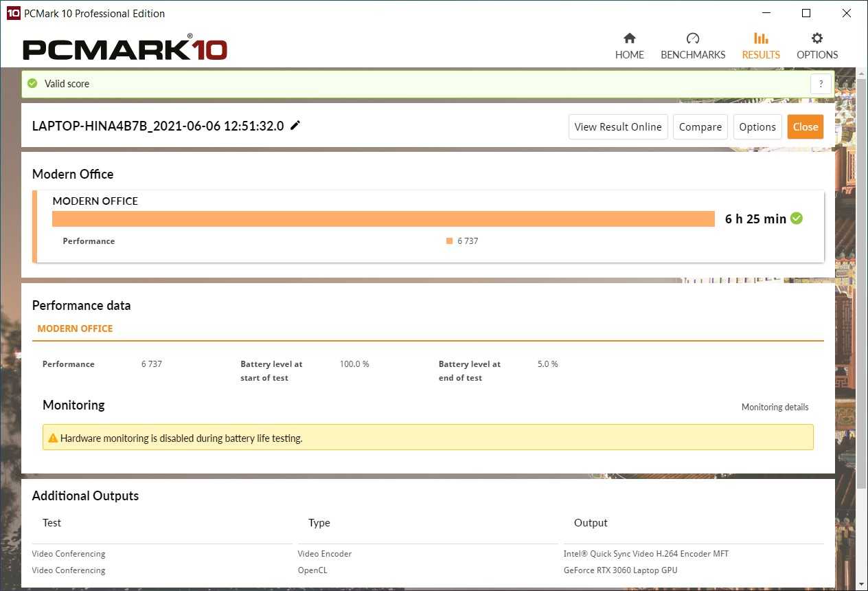Click the warning triangle in monitoring notice
This screenshot has height=591, width=868.
[53, 438]
